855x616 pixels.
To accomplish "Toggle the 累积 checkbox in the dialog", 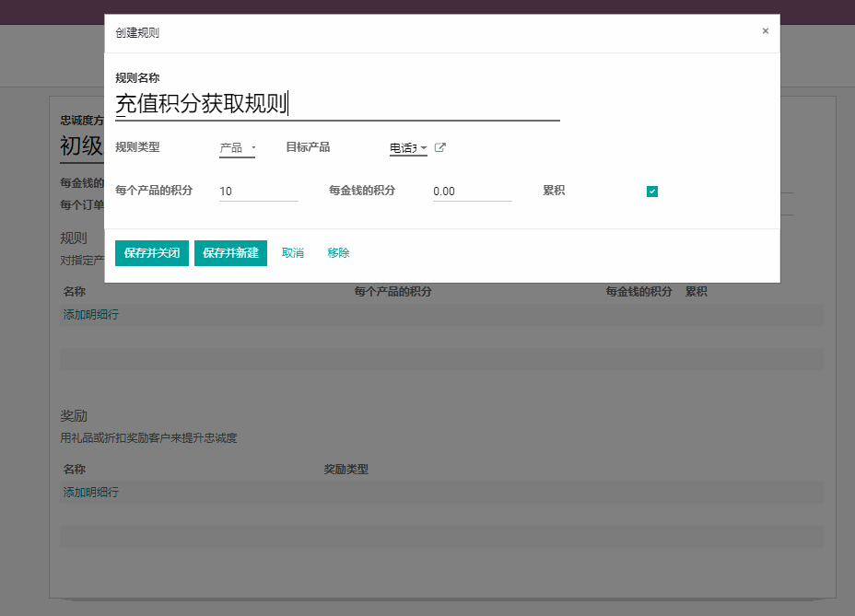I will (x=652, y=192).
